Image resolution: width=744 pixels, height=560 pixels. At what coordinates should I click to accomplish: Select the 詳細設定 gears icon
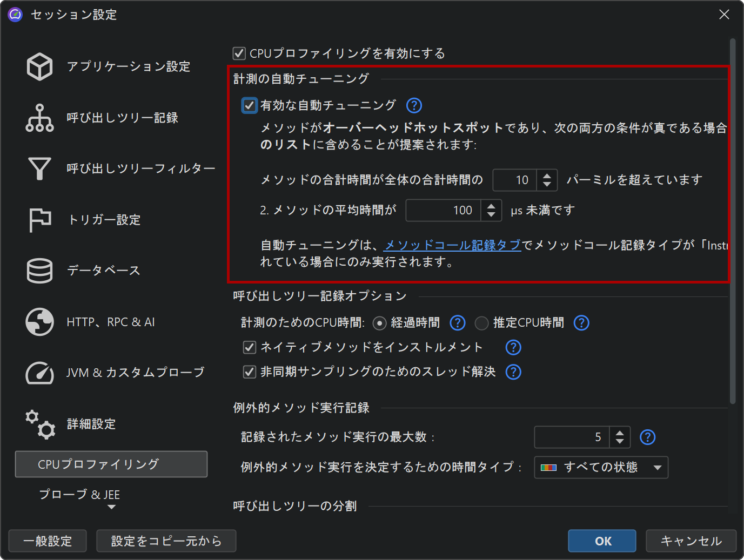click(41, 424)
